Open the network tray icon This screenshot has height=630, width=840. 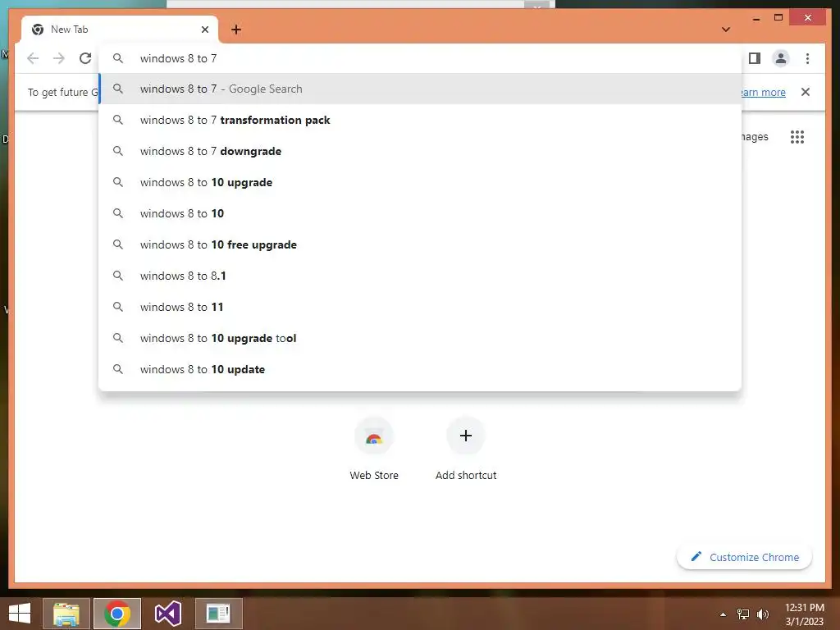[x=743, y=614]
